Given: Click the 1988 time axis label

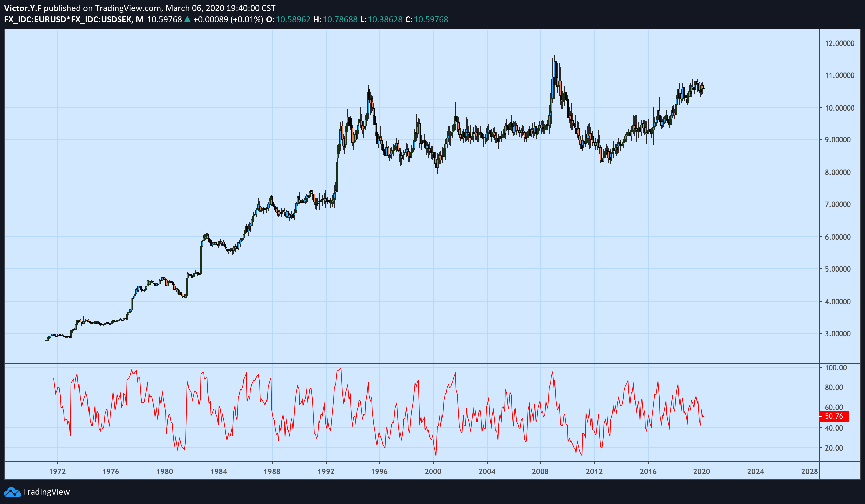Looking at the screenshot, I should pos(272,471).
